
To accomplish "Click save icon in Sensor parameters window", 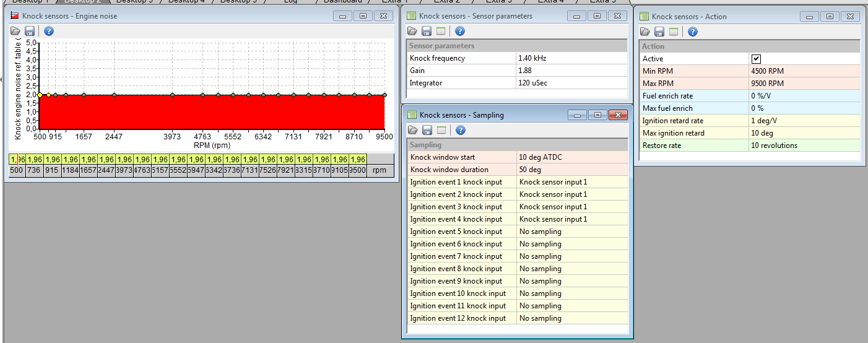I will (427, 32).
